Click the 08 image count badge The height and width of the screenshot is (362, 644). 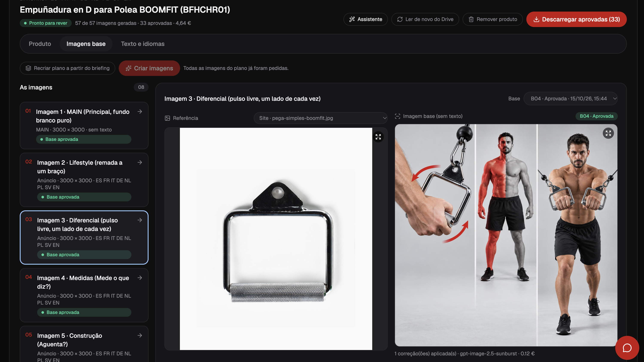pyautogui.click(x=141, y=87)
